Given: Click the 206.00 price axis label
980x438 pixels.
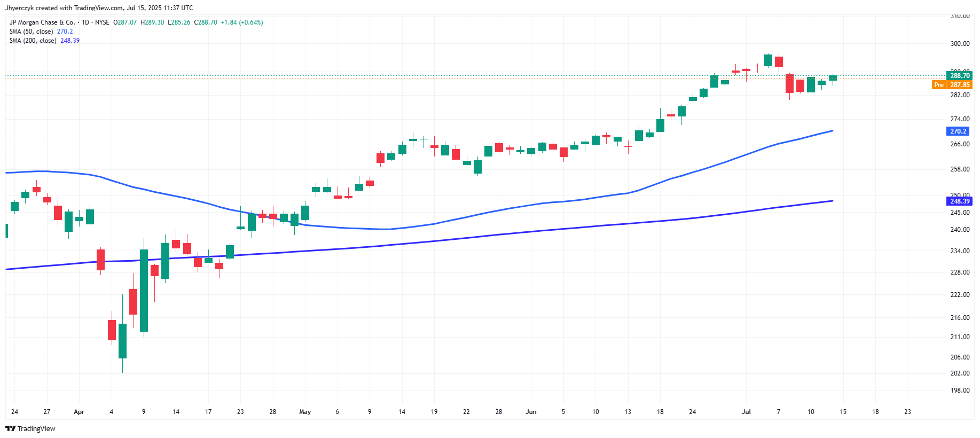Looking at the screenshot, I should pyautogui.click(x=960, y=357).
